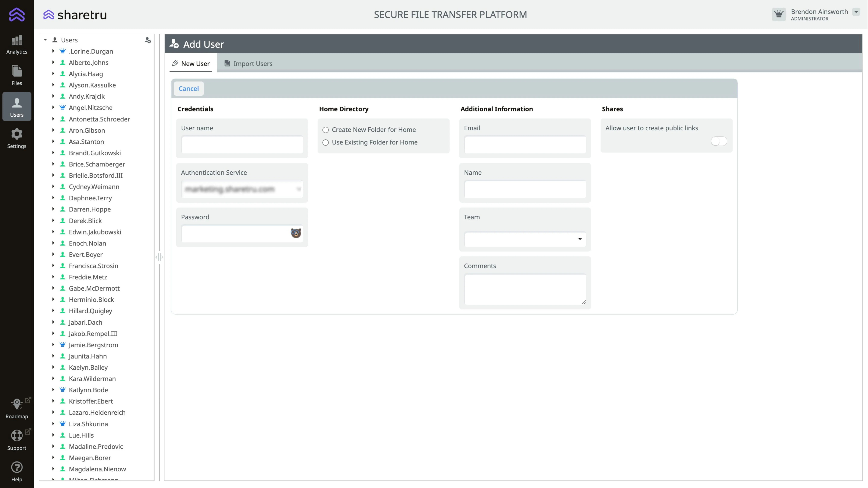Click the sharetru logo in header
This screenshot has width=868, height=488.
pyautogui.click(x=75, y=14)
